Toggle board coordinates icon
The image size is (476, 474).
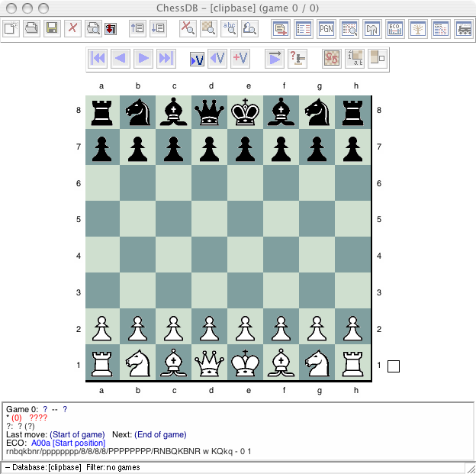click(x=355, y=58)
